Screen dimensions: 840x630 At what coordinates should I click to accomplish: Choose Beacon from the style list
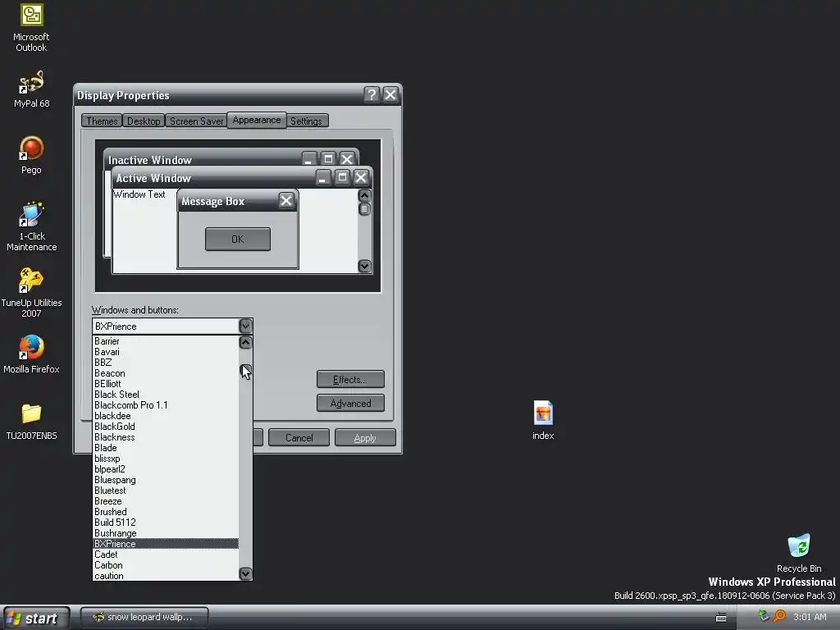point(166,373)
